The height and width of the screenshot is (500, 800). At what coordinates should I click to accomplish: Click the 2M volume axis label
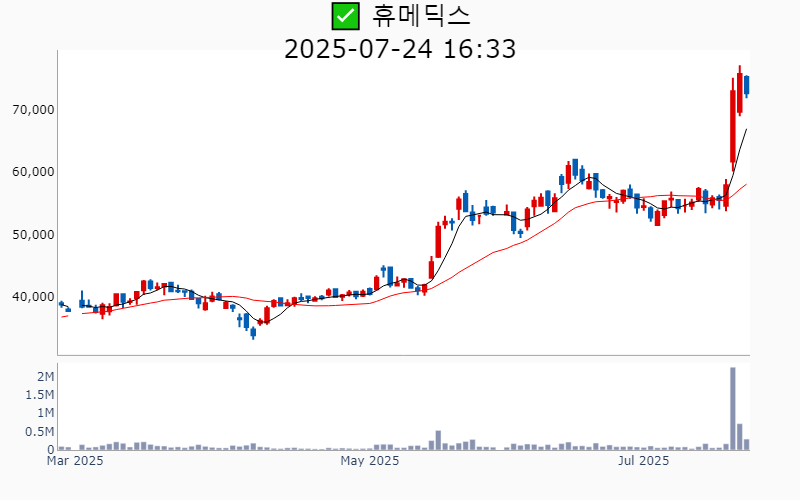pos(45,377)
